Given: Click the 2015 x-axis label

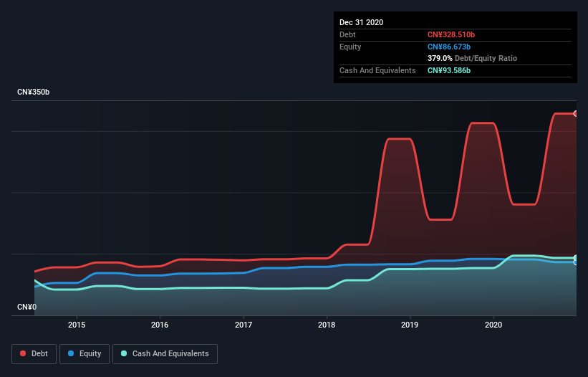Looking at the screenshot, I should click(77, 325).
